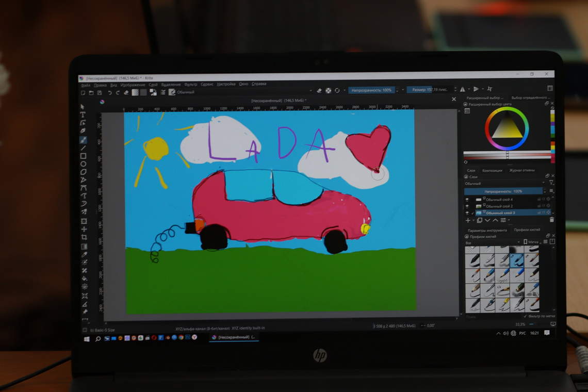Screen dimensions: 588x392
Task: Open the brush tag 'Все' dropdown
Action: click(x=493, y=243)
